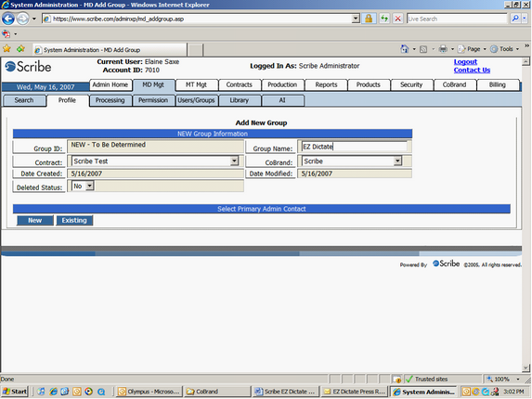Select the Search sub-tab
This screenshot has height=399, width=532.
click(x=24, y=100)
